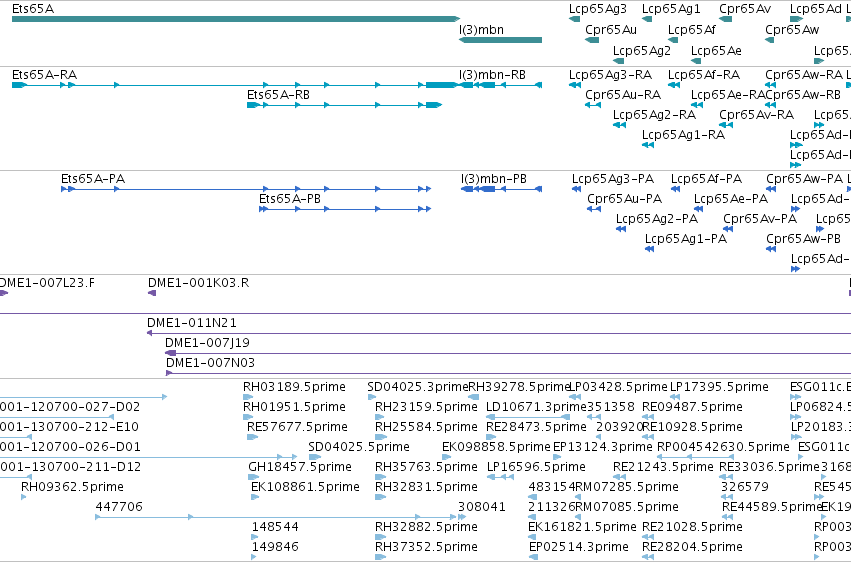Click the Lcp65Ag3 gene label

pyautogui.click(x=598, y=9)
